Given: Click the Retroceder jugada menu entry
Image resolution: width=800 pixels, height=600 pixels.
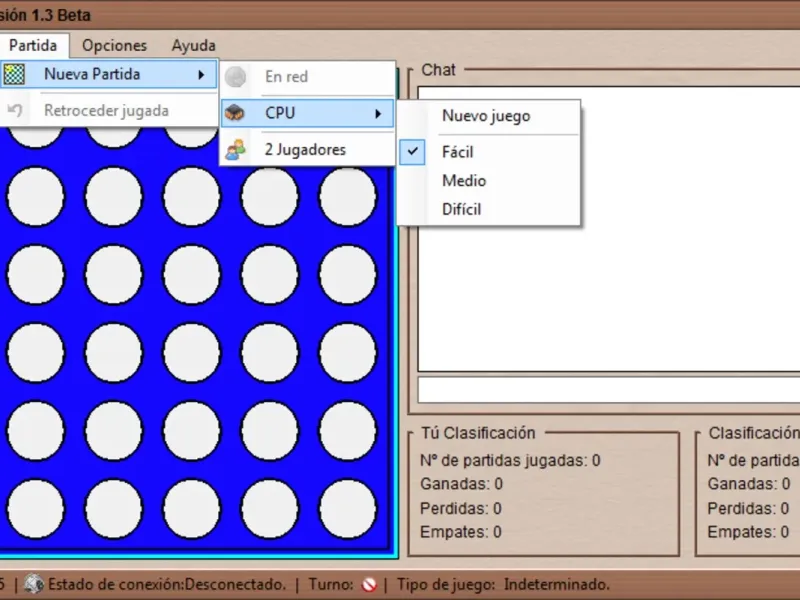Looking at the screenshot, I should click(109, 110).
